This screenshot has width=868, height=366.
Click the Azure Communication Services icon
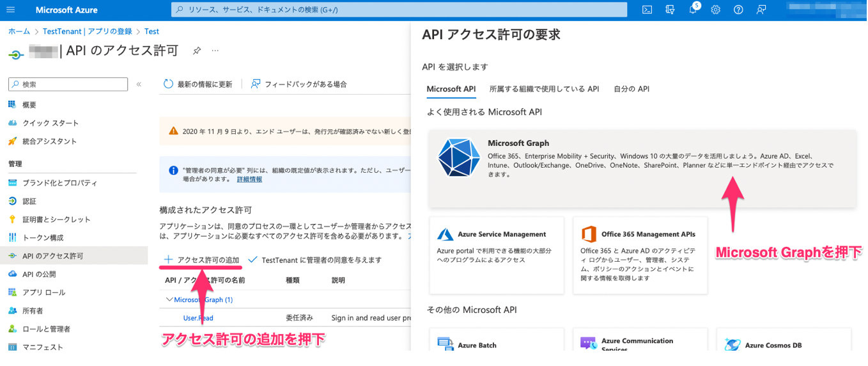[589, 344]
